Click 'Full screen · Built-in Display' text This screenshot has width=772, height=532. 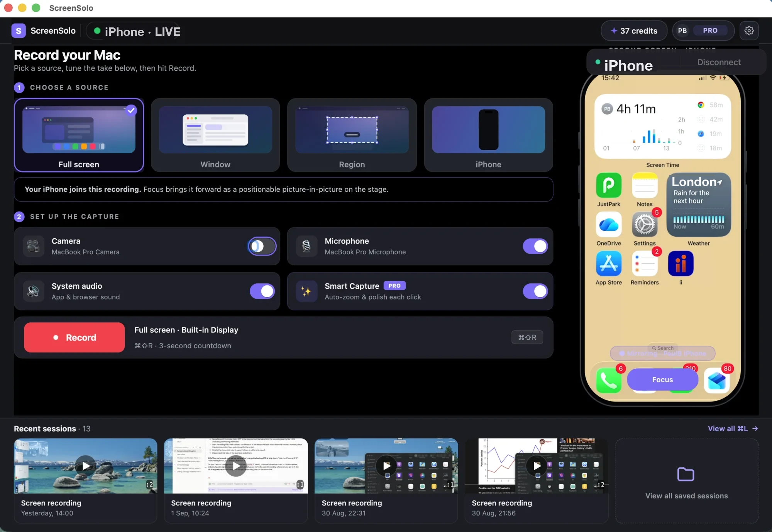pyautogui.click(x=186, y=330)
